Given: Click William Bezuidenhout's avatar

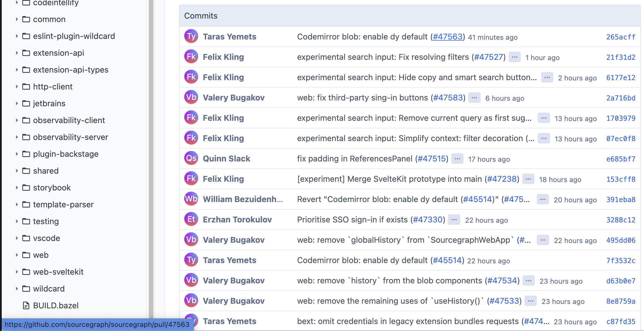Looking at the screenshot, I should [191, 199].
